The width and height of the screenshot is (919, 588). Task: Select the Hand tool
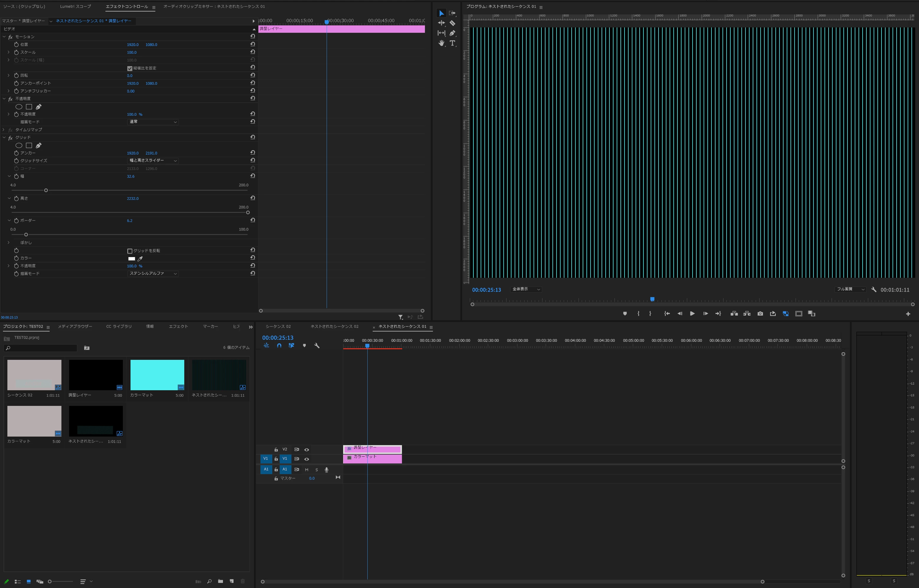pos(441,43)
